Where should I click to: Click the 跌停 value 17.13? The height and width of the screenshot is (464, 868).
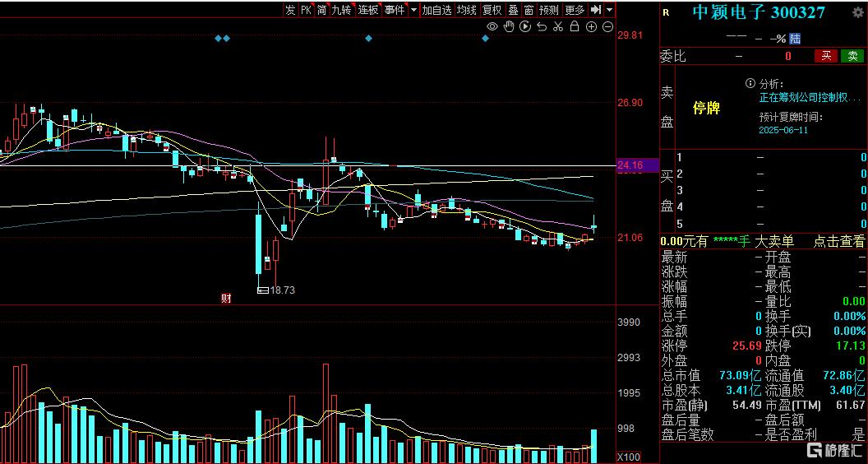click(x=850, y=346)
